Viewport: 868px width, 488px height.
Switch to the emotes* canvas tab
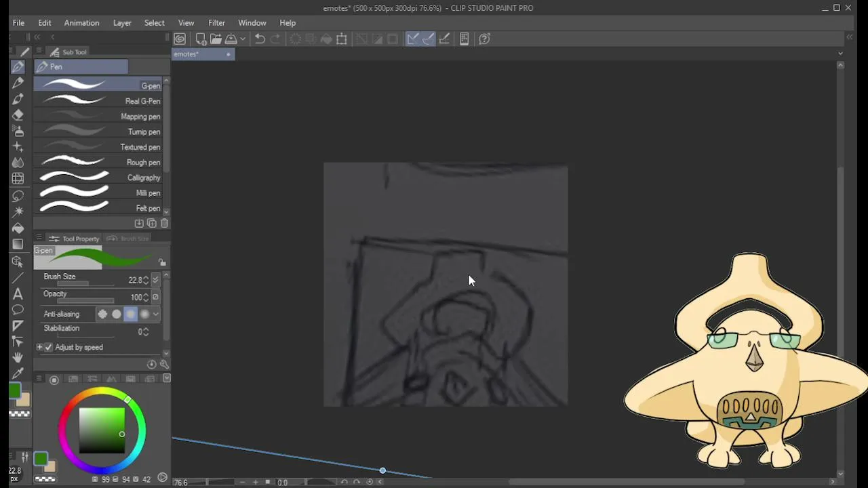203,54
